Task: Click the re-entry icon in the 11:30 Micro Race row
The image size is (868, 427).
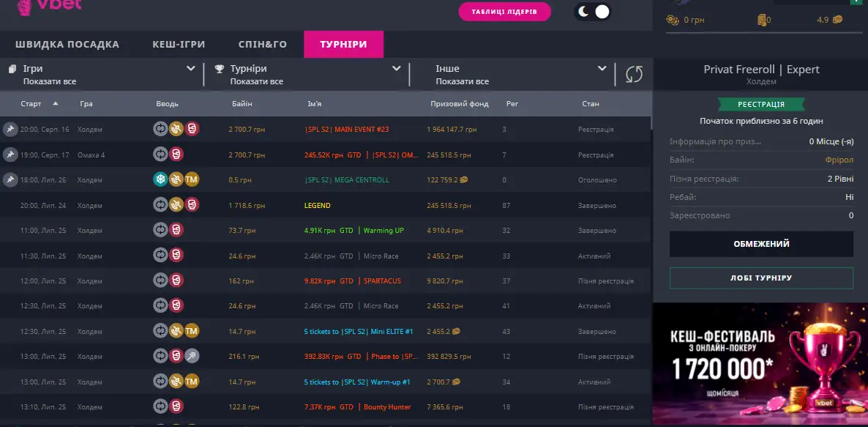Action: tap(160, 255)
